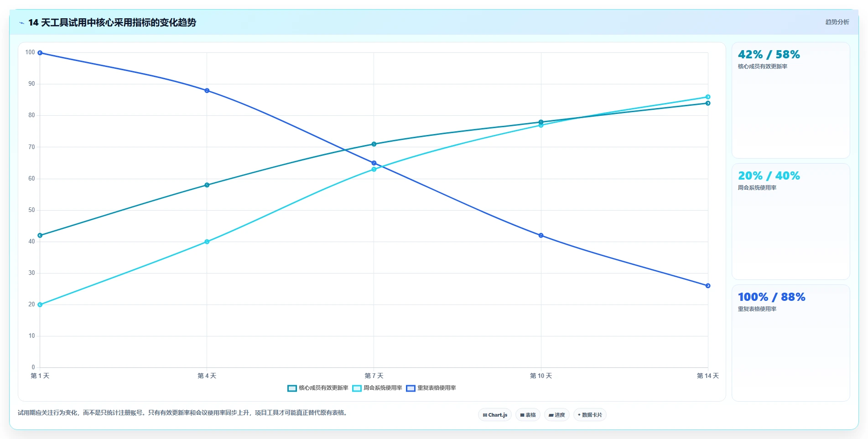This screenshot has height=439, width=868.
Task: Toggle 核心成员有效更新率 legend swatch
Action: pyautogui.click(x=292, y=388)
